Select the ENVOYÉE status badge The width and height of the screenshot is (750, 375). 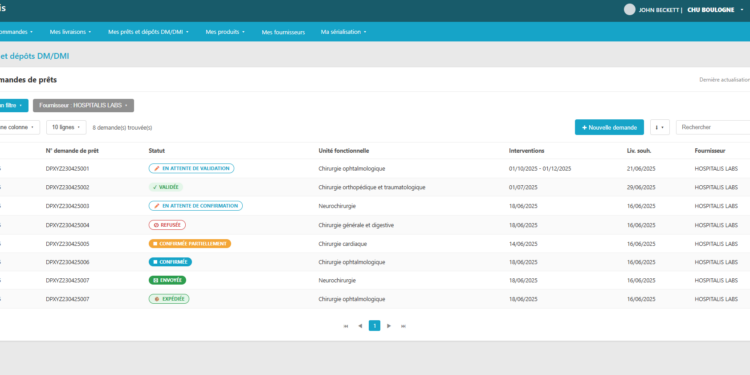click(167, 280)
